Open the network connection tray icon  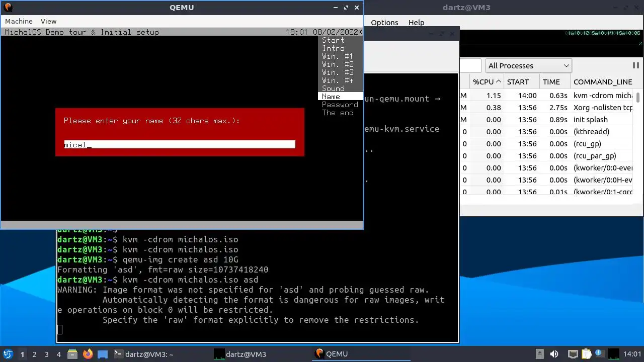pos(573,354)
